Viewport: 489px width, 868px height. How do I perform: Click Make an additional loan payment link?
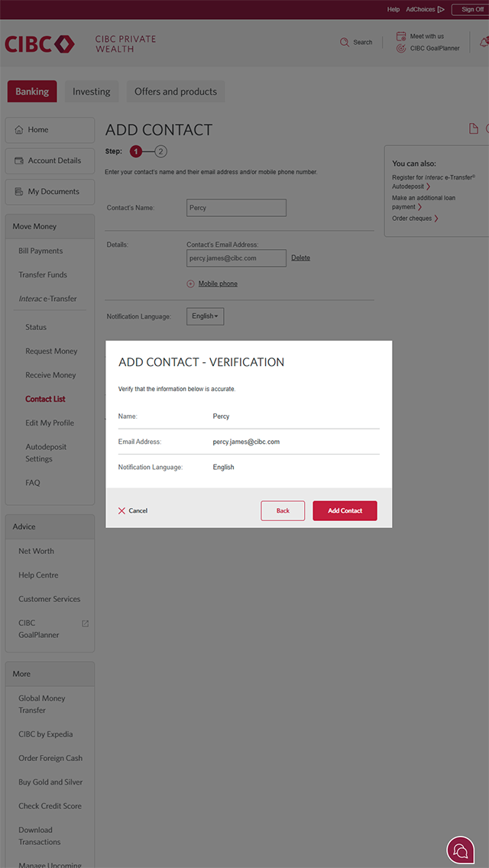coord(423,202)
